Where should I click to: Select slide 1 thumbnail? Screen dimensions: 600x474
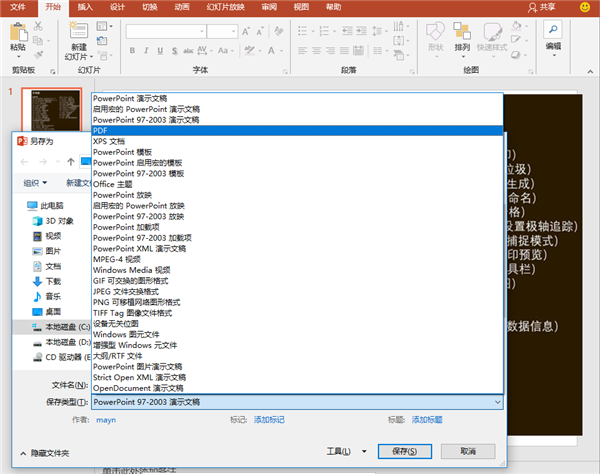point(52,109)
